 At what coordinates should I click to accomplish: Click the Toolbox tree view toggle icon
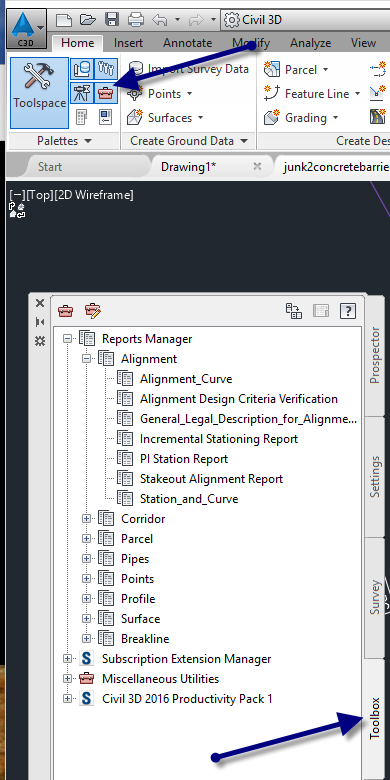294,311
